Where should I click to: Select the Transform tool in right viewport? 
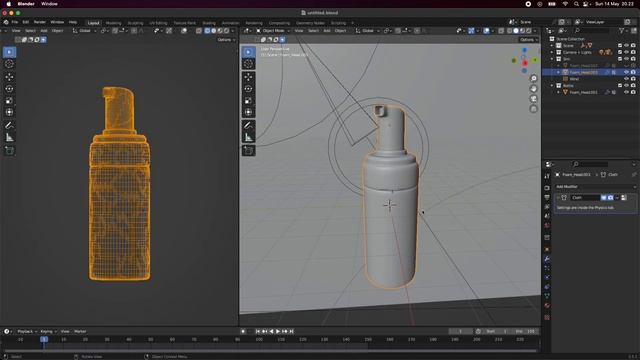(x=248, y=112)
